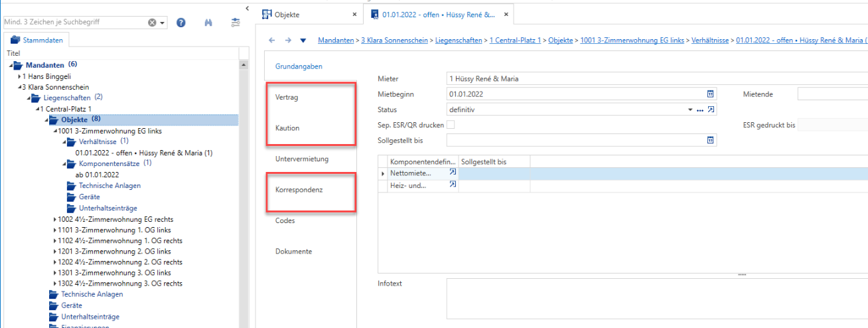Open the blue help question mark icon
The height and width of the screenshot is (328, 868).
[181, 23]
